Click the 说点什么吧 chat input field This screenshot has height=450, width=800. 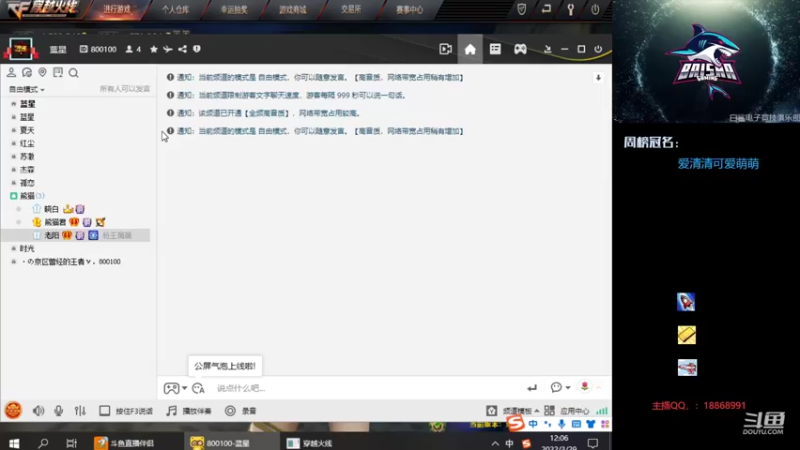[x=367, y=388]
